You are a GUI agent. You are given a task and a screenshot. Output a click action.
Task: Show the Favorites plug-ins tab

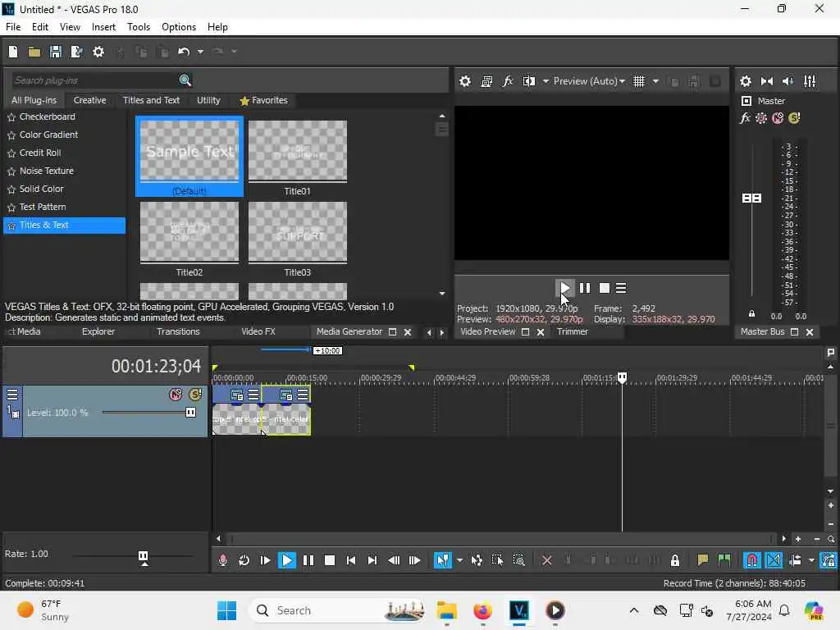[263, 100]
